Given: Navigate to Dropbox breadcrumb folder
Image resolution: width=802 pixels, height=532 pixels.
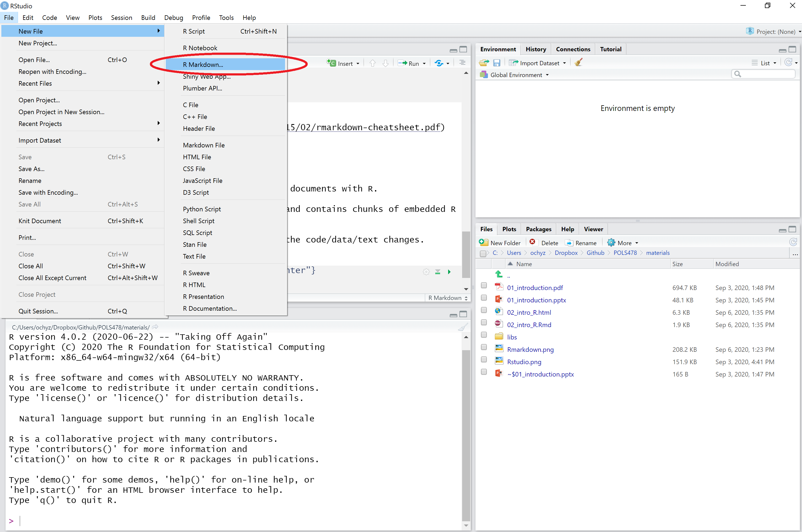Looking at the screenshot, I should [566, 253].
